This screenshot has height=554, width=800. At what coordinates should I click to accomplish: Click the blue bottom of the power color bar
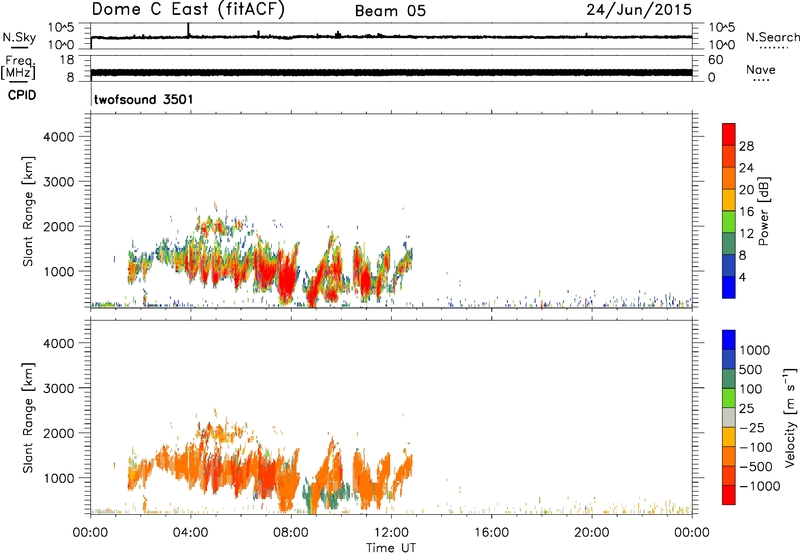click(x=729, y=287)
